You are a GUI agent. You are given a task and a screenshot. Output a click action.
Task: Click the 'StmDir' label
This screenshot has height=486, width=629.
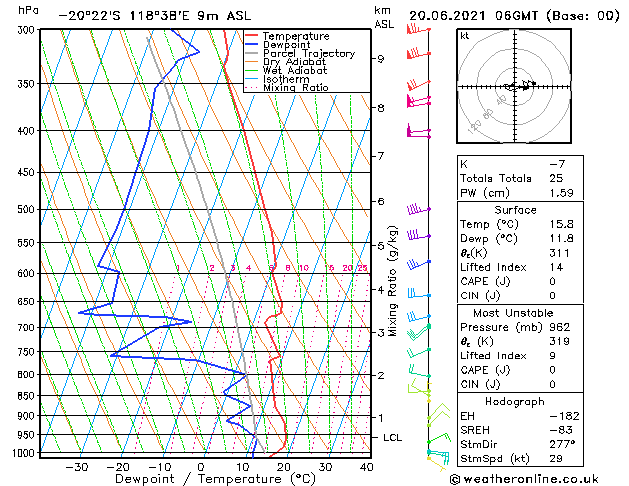pos(479,445)
